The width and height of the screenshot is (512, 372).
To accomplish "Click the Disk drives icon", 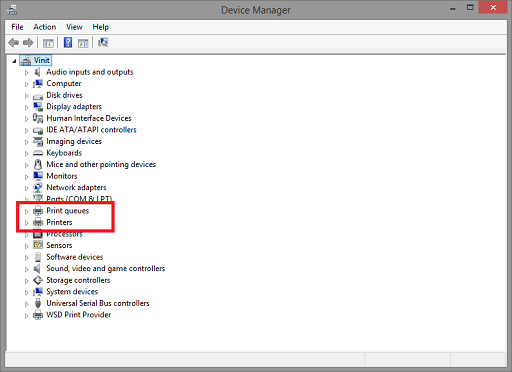I will click(38, 96).
